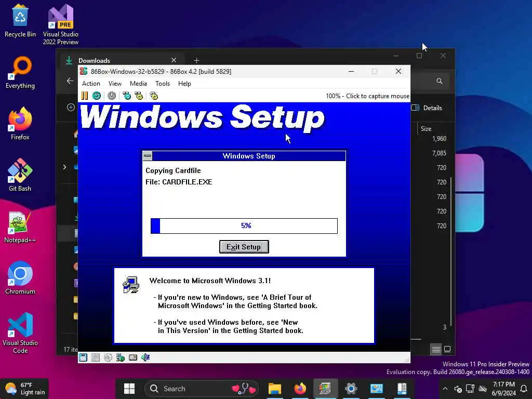Click the taskbar Search box
This screenshot has height=399, width=532.
tap(201, 389)
